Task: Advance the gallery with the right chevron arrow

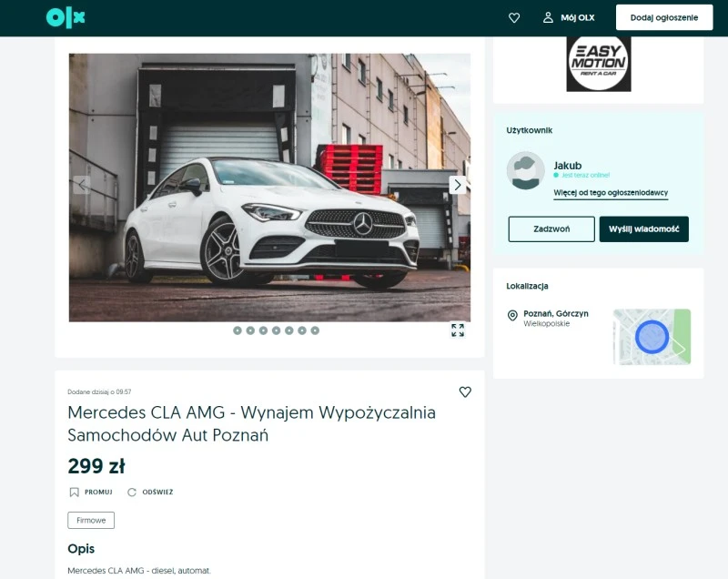Action: [458, 184]
